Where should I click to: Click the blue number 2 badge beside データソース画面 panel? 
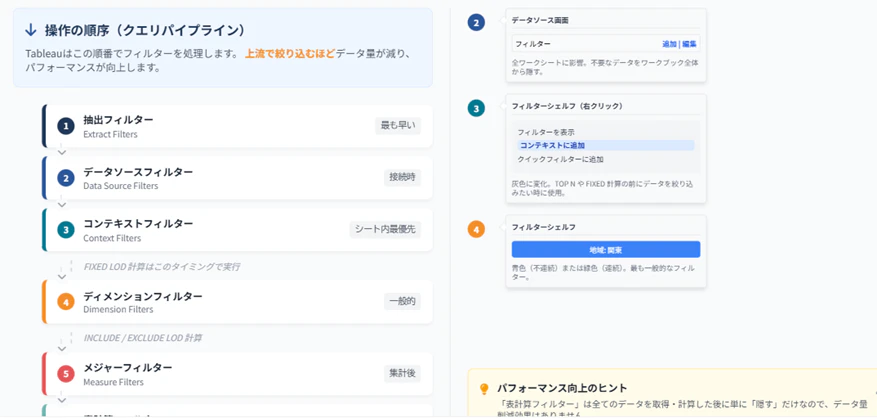tap(476, 23)
